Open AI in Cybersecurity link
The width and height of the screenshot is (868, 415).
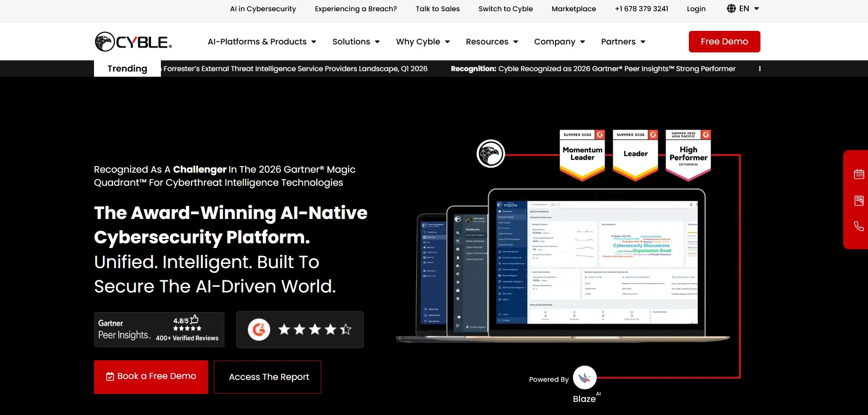263,8
